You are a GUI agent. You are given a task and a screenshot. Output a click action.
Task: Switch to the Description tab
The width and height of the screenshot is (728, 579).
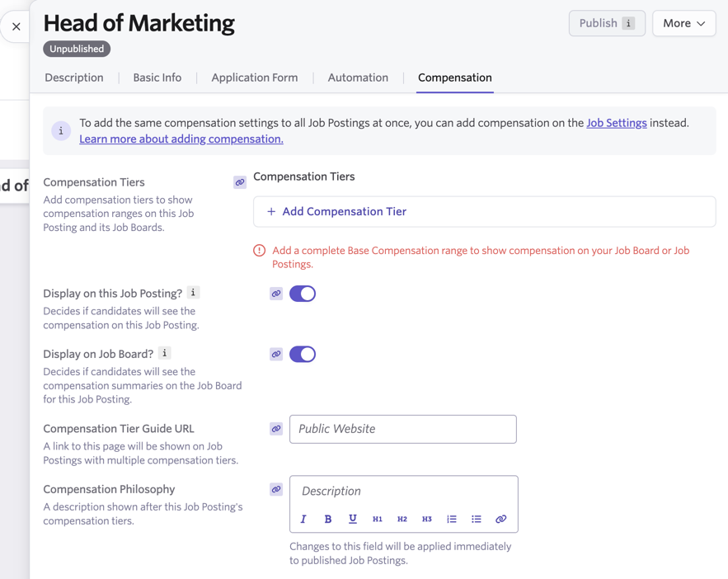pyautogui.click(x=74, y=78)
